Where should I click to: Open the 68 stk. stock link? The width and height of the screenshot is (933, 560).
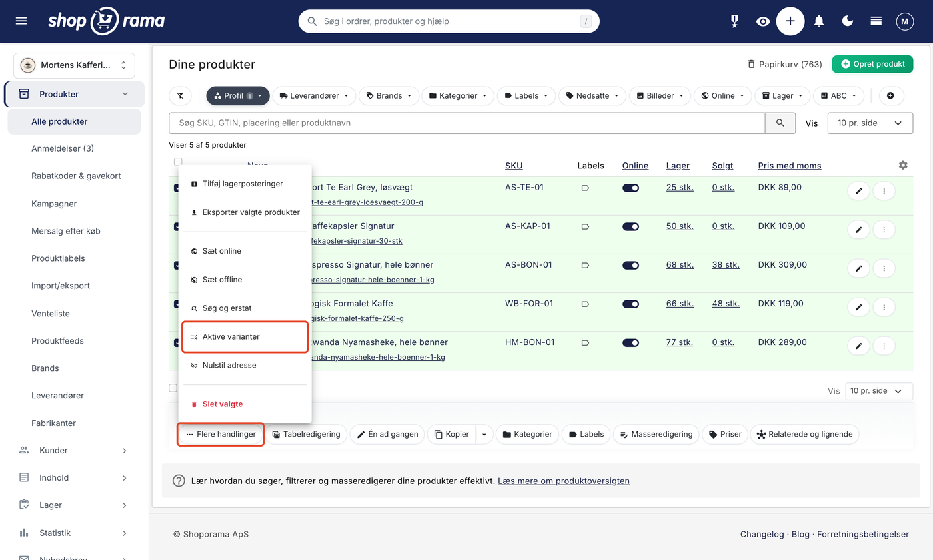pyautogui.click(x=680, y=265)
